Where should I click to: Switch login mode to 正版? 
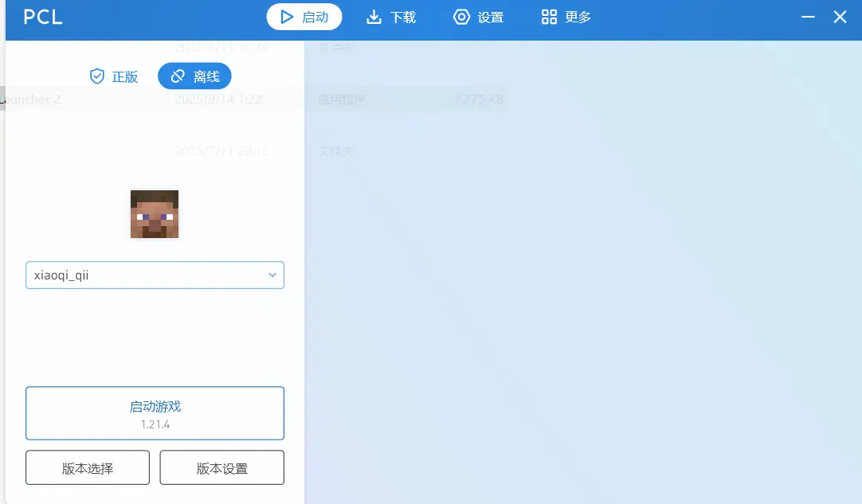114,76
